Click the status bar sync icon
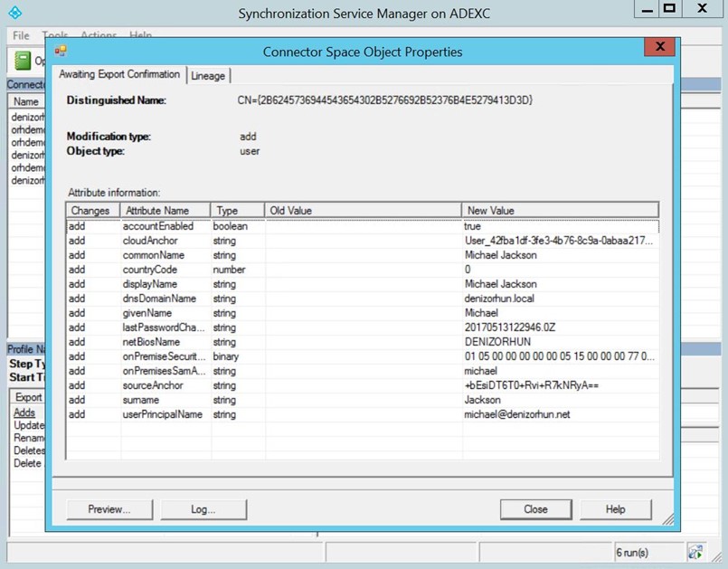728x569 pixels. 695,552
